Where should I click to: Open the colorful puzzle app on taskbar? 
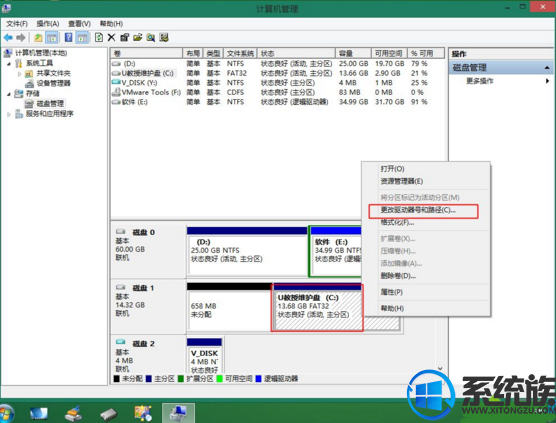coord(143,413)
